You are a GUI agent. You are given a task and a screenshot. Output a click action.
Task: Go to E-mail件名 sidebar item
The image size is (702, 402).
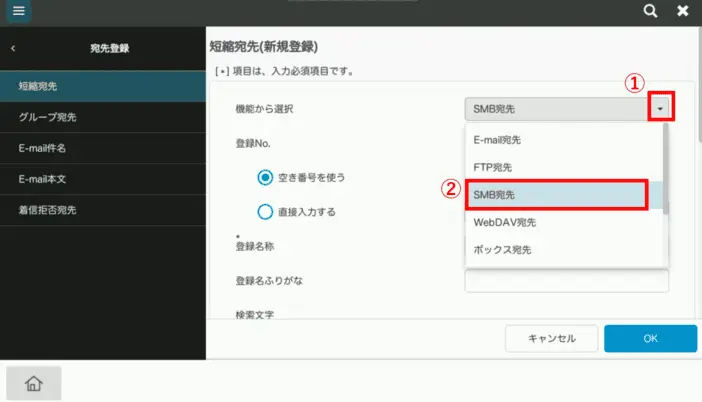click(x=102, y=148)
